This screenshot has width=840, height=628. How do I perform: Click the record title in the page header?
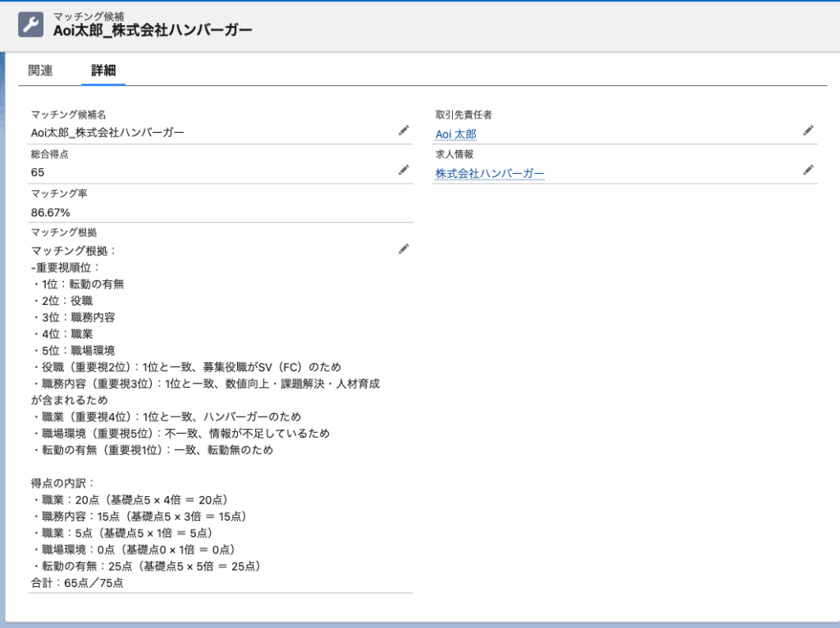pyautogui.click(x=153, y=30)
